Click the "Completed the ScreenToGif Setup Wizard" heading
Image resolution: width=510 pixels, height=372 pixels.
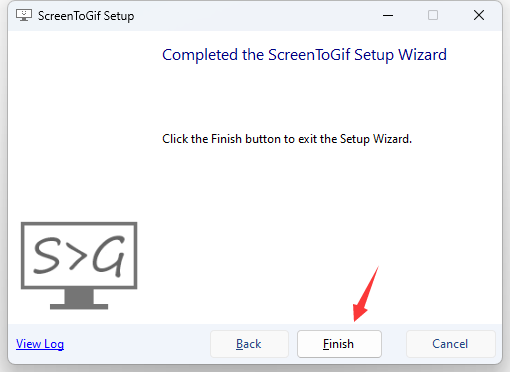[304, 55]
